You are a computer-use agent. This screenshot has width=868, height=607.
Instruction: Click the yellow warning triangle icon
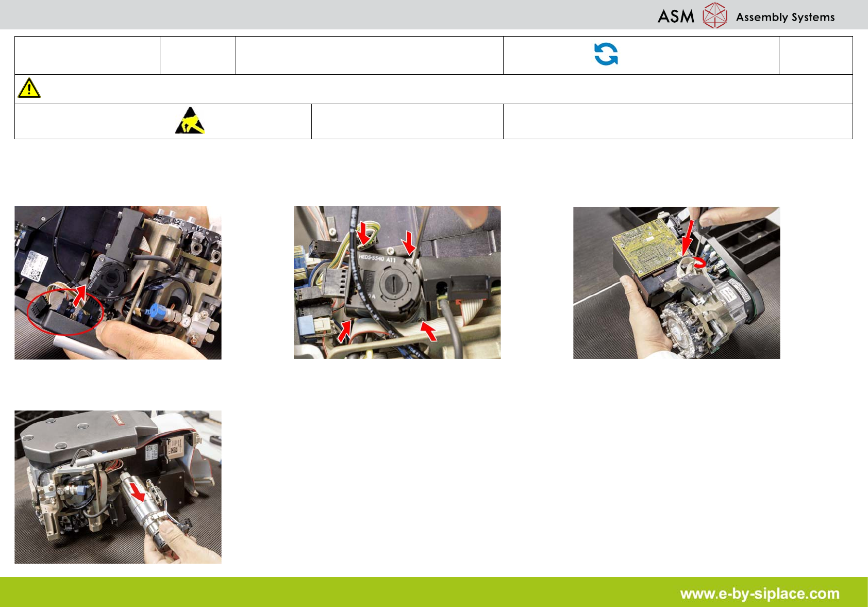(x=29, y=88)
